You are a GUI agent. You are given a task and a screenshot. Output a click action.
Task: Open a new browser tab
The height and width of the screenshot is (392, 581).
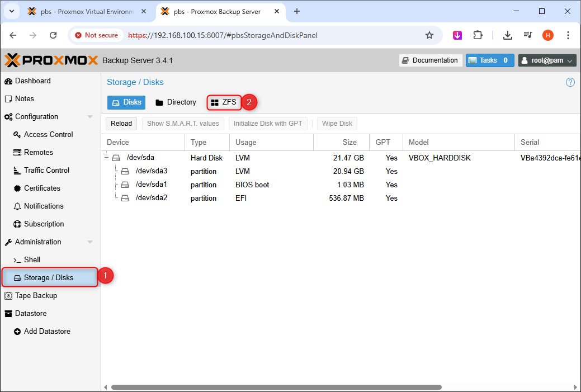point(297,12)
